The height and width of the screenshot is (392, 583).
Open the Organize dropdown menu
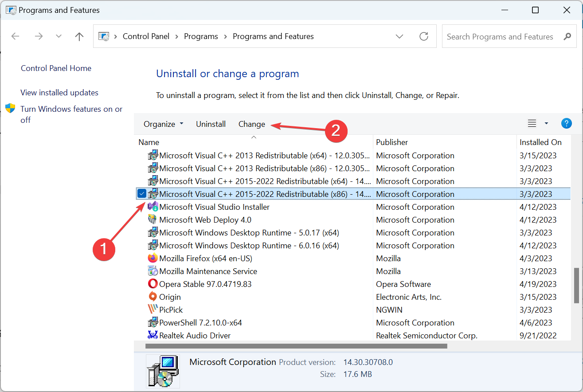[163, 124]
